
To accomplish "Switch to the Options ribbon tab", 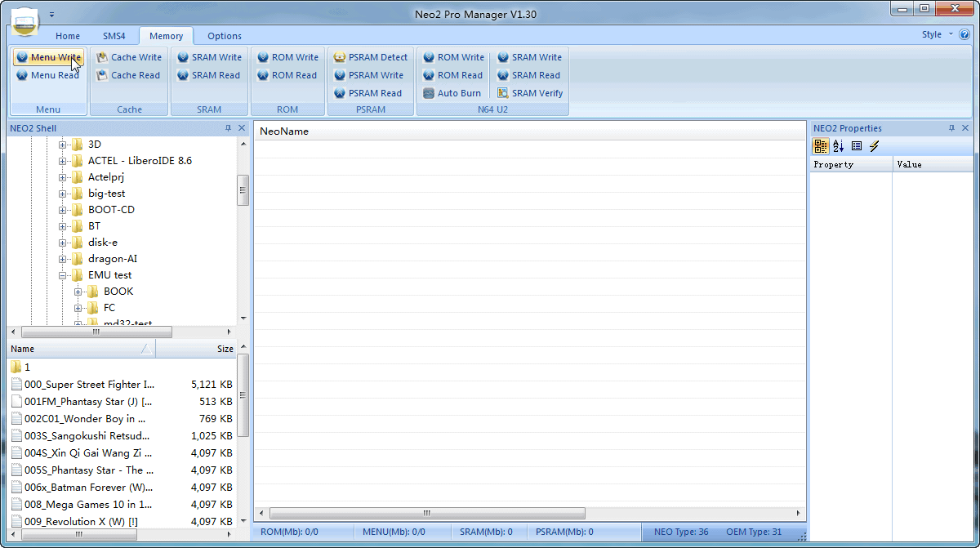I will (225, 36).
